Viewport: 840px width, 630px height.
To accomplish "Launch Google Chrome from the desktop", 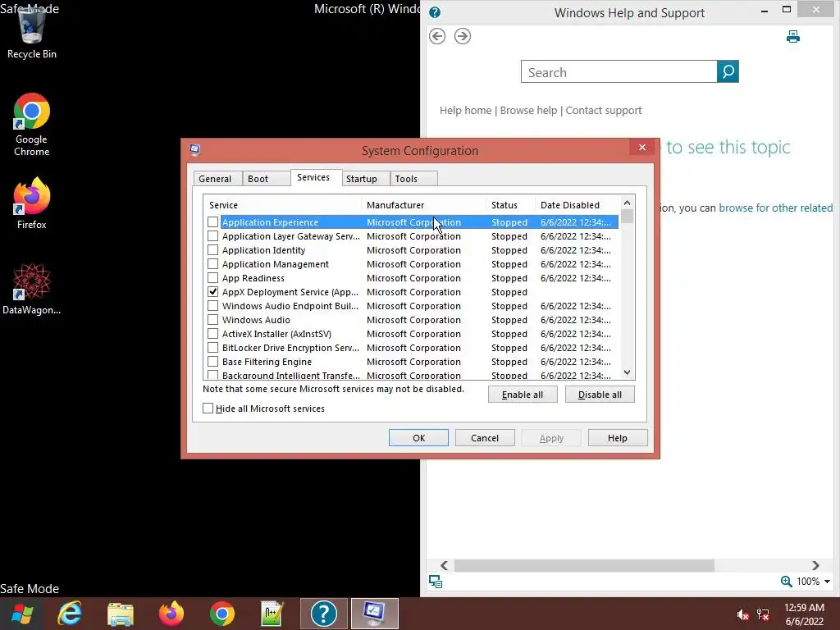I will pos(32,125).
